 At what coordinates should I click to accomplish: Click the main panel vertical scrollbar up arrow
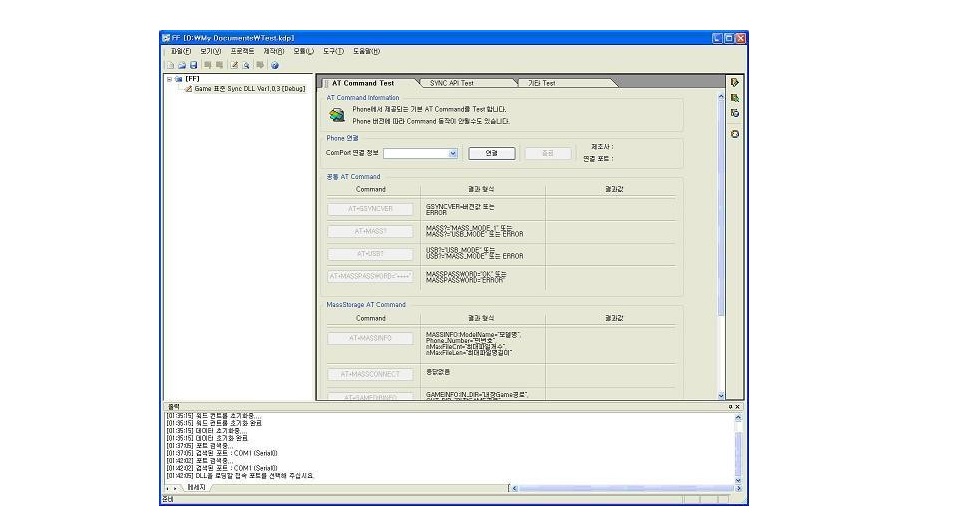point(721,97)
